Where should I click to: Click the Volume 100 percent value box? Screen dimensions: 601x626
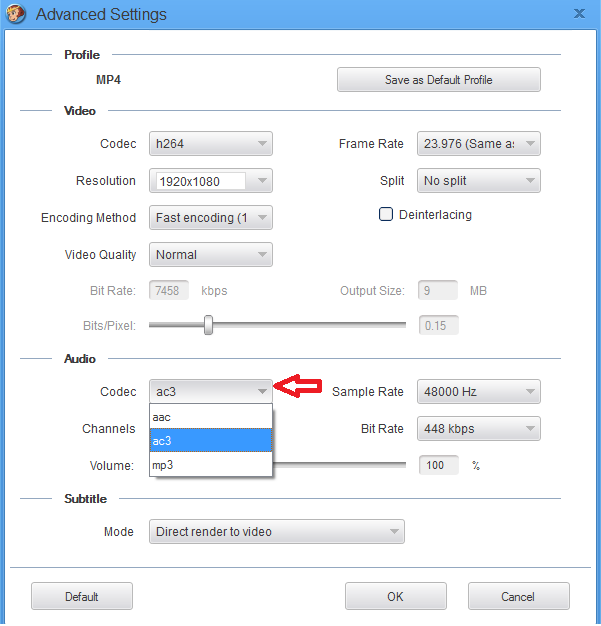click(438, 465)
